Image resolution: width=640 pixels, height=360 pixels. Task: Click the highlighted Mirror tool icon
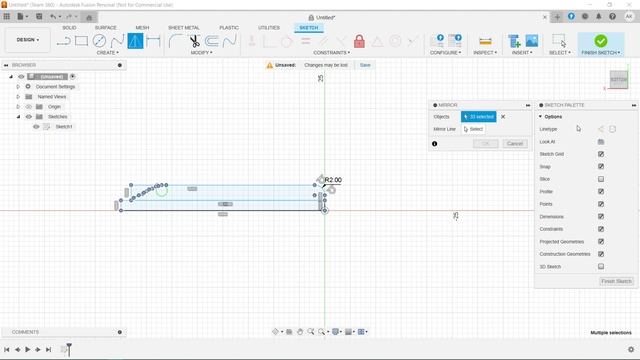click(x=135, y=41)
